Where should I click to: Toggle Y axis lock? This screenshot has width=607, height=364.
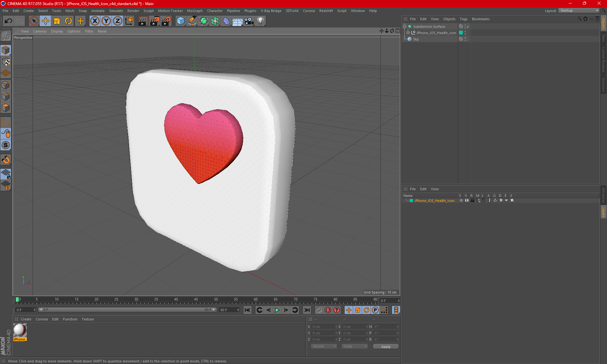pyautogui.click(x=106, y=21)
